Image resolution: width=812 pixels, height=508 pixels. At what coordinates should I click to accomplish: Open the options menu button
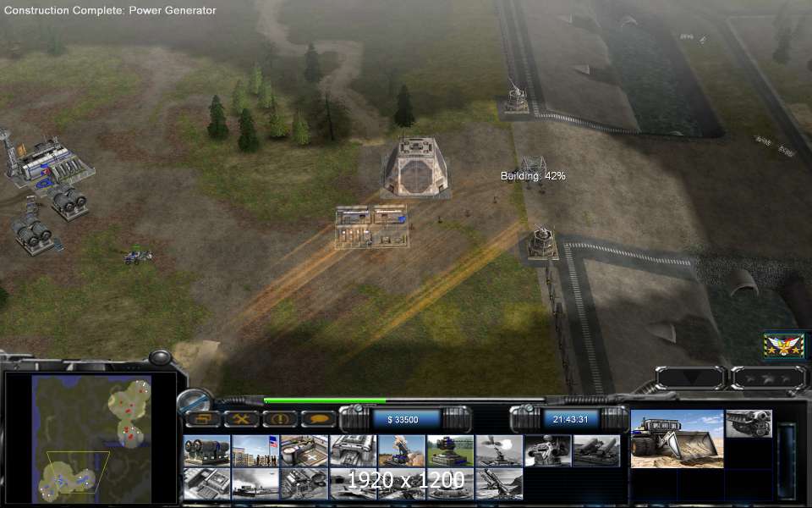click(203, 419)
